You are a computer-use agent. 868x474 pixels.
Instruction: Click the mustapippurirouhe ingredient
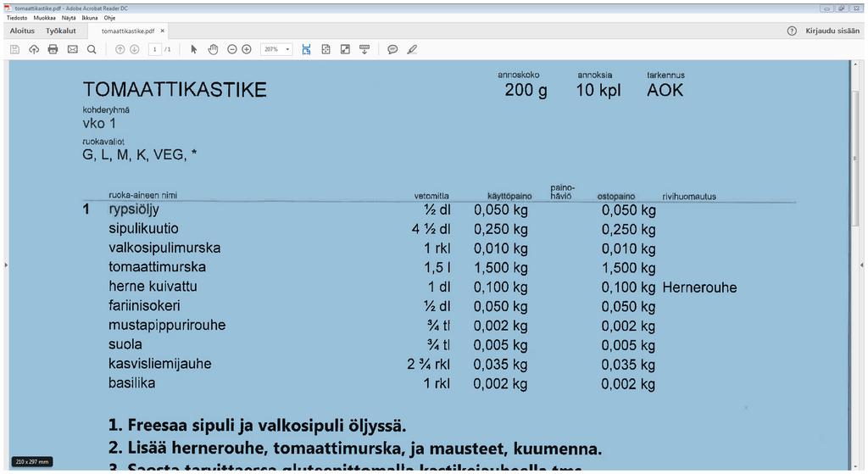pos(167,325)
